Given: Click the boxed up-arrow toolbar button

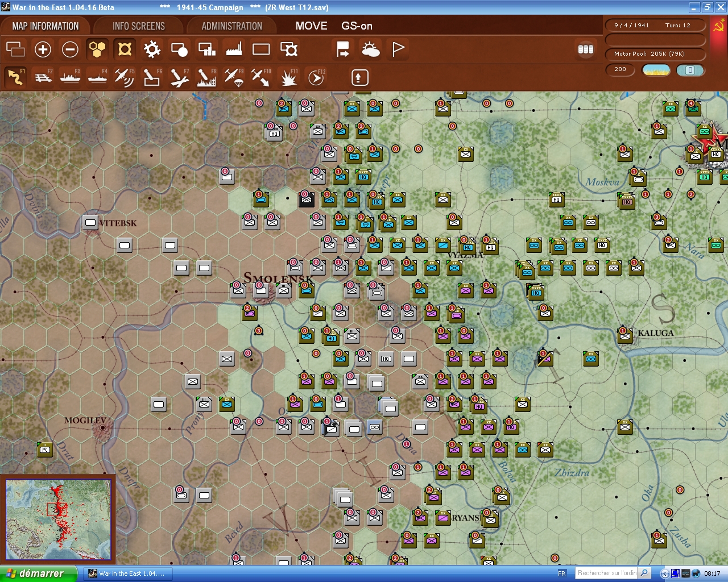Looking at the screenshot, I should coord(359,77).
